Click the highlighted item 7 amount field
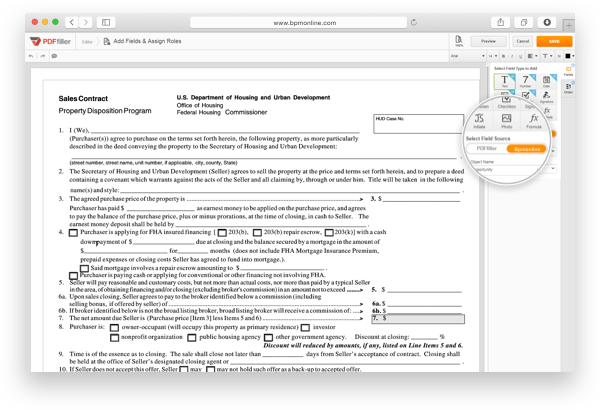 418,319
